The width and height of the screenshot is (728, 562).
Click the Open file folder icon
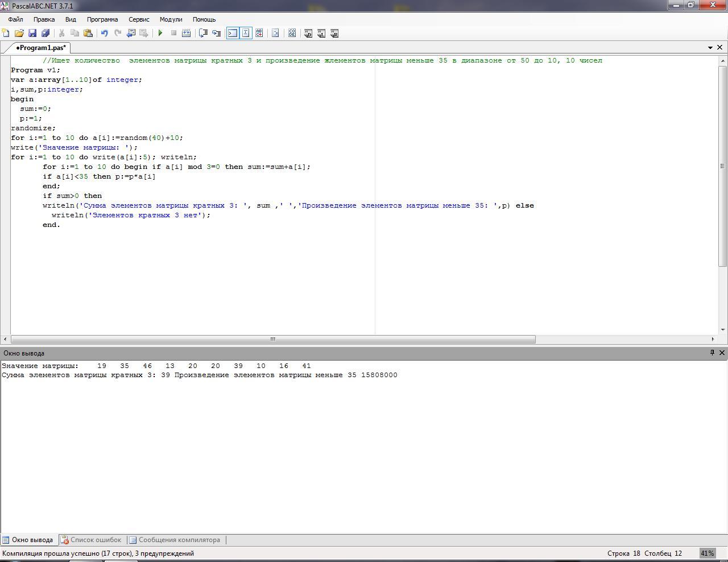[19, 33]
